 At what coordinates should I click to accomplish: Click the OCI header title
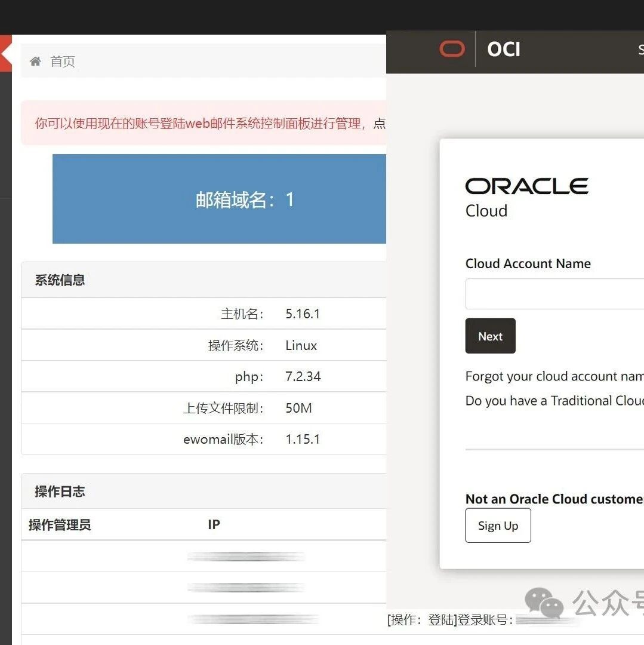click(504, 50)
